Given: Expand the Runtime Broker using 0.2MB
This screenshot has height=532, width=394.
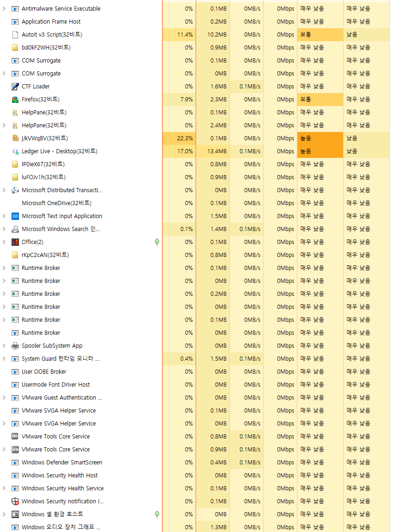Looking at the screenshot, I should (x=4, y=294).
